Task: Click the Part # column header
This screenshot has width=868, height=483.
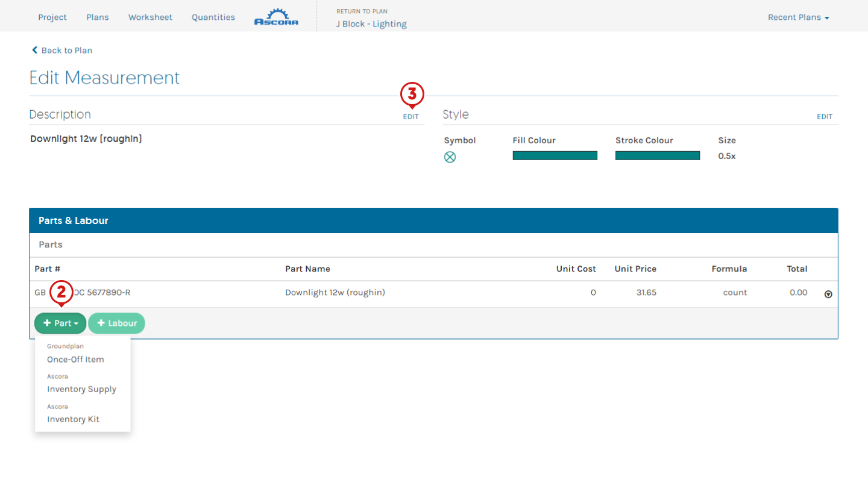Action: tap(48, 269)
